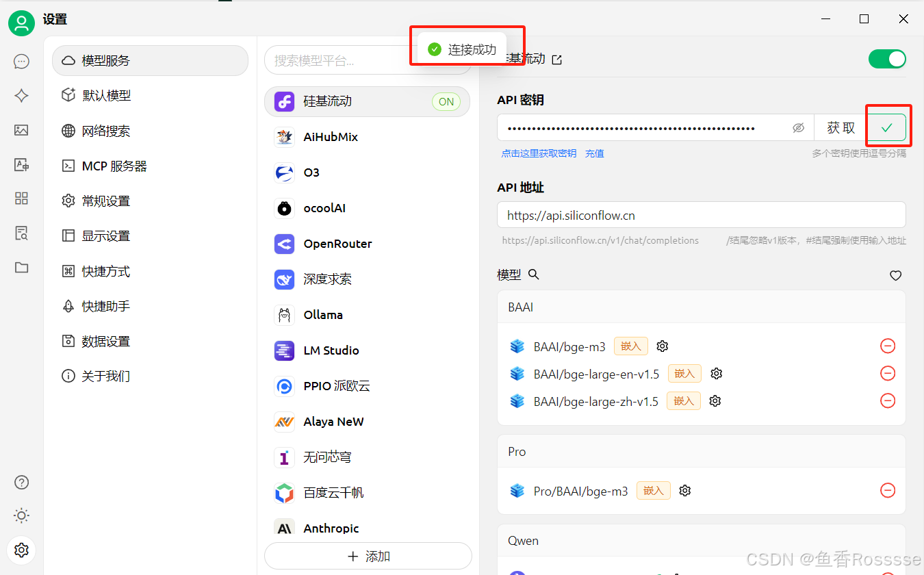Open 硅基流动 external link icon

pos(557,60)
